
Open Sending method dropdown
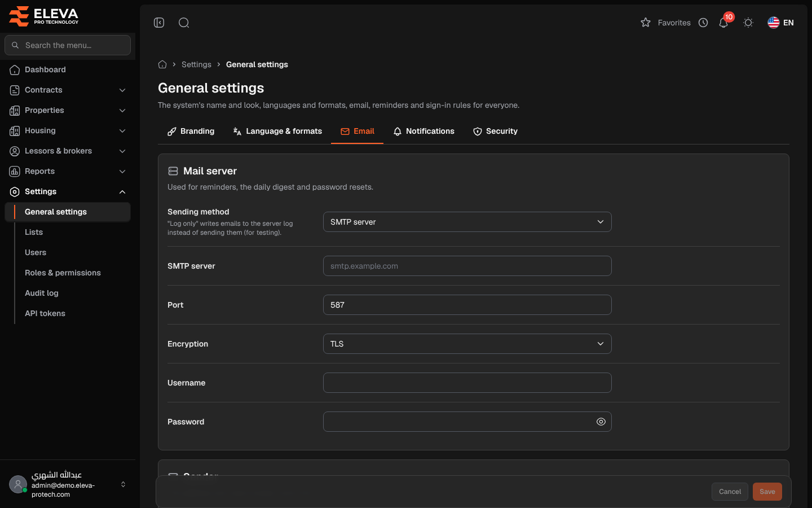pyautogui.click(x=467, y=222)
